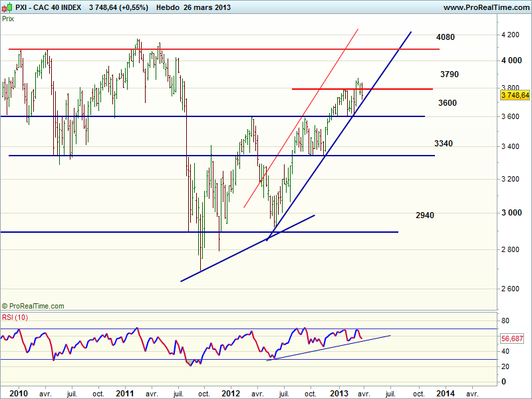Select the 2012 year label on axis
Viewport: 532px width, 399px height.
(231, 392)
